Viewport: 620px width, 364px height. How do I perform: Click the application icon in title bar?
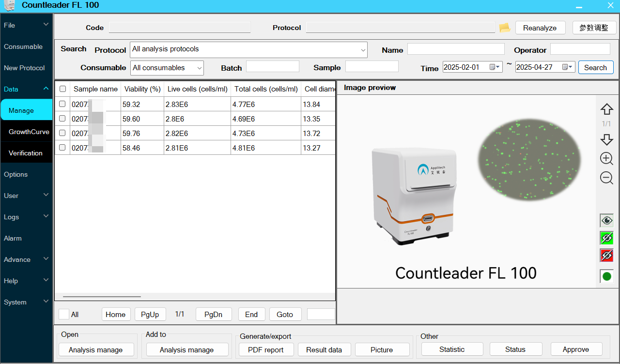(x=9, y=5)
